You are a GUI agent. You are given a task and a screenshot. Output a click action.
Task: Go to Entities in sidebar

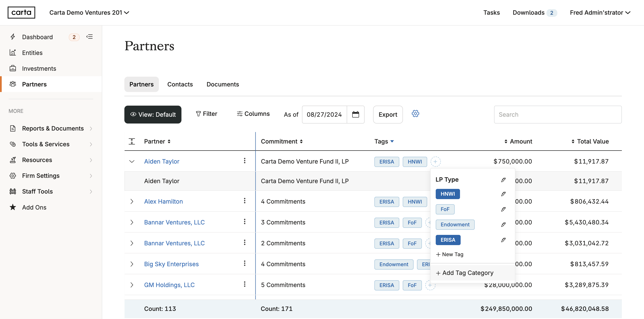(32, 53)
